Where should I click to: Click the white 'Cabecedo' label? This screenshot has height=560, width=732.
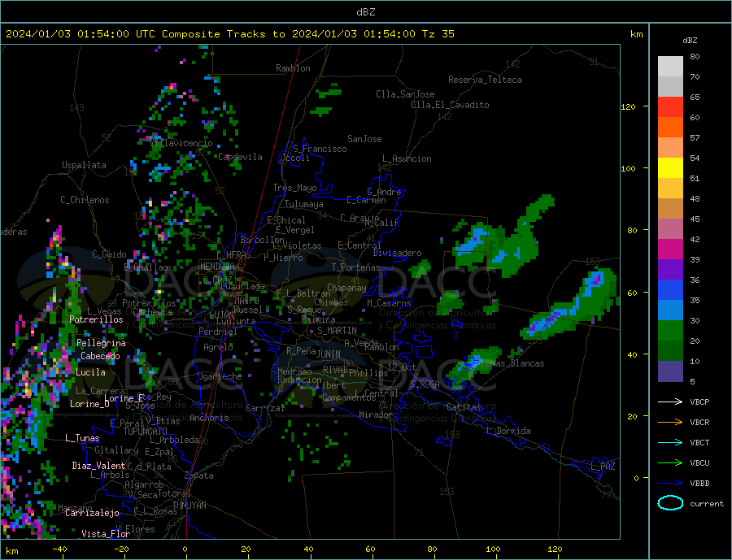(x=100, y=356)
